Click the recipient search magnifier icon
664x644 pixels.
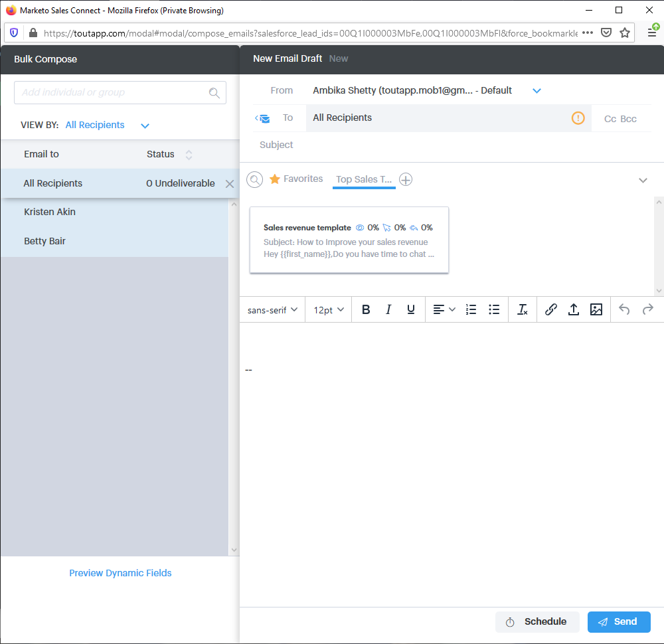(214, 93)
